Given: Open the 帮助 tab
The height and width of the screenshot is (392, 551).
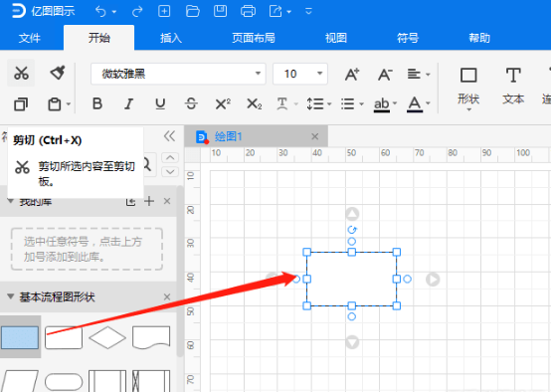Looking at the screenshot, I should [x=479, y=38].
